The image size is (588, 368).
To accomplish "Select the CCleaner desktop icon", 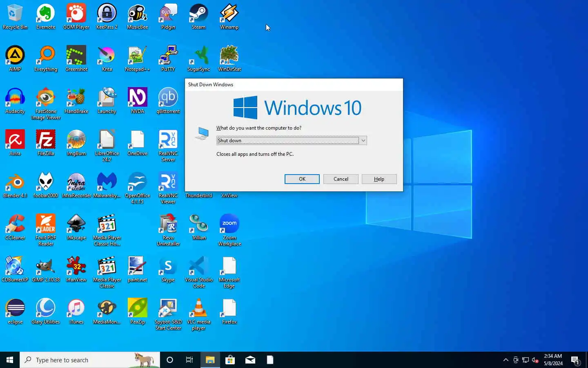I will coord(15,227).
